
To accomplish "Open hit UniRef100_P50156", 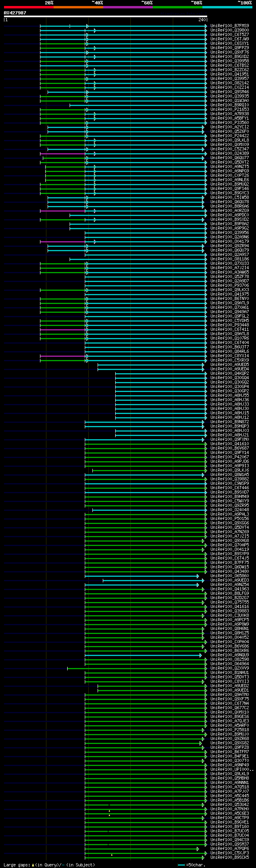I will (x=230, y=518).
